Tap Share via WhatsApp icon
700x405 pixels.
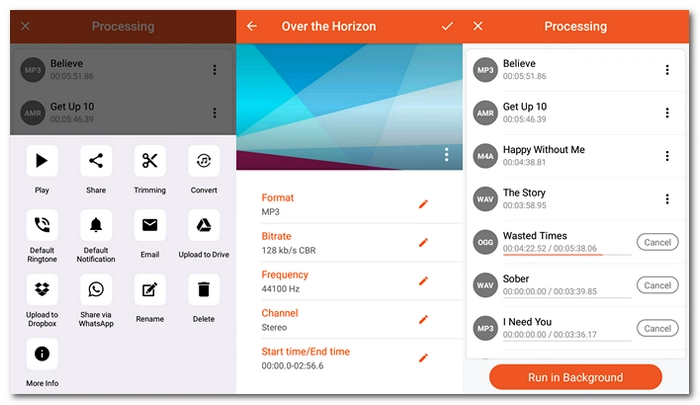(x=96, y=289)
